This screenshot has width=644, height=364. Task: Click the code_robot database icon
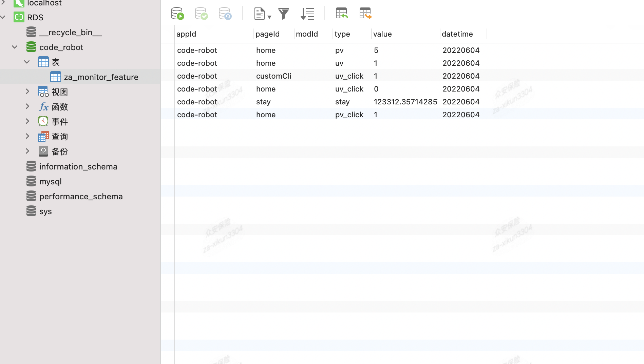31,47
